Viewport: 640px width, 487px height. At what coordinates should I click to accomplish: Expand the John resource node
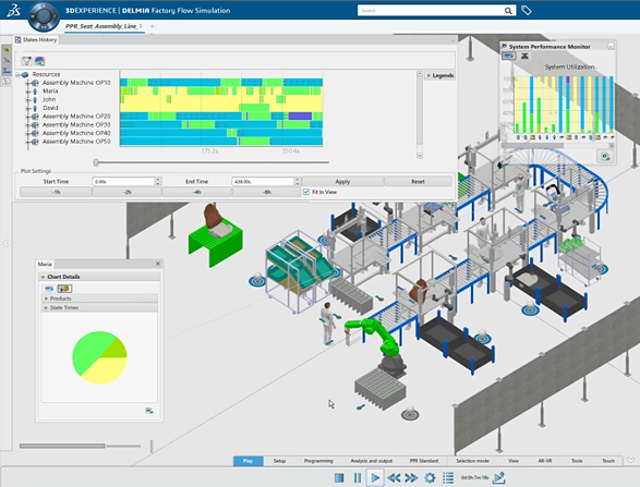[x=28, y=100]
